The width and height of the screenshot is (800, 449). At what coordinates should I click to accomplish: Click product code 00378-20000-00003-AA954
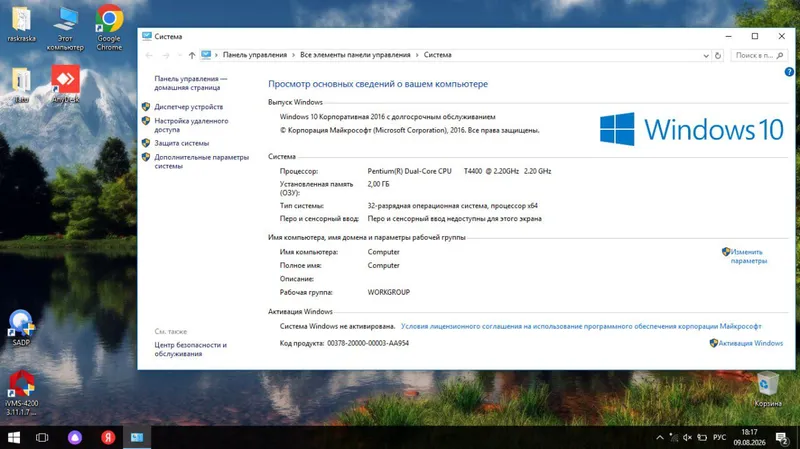(x=368, y=343)
